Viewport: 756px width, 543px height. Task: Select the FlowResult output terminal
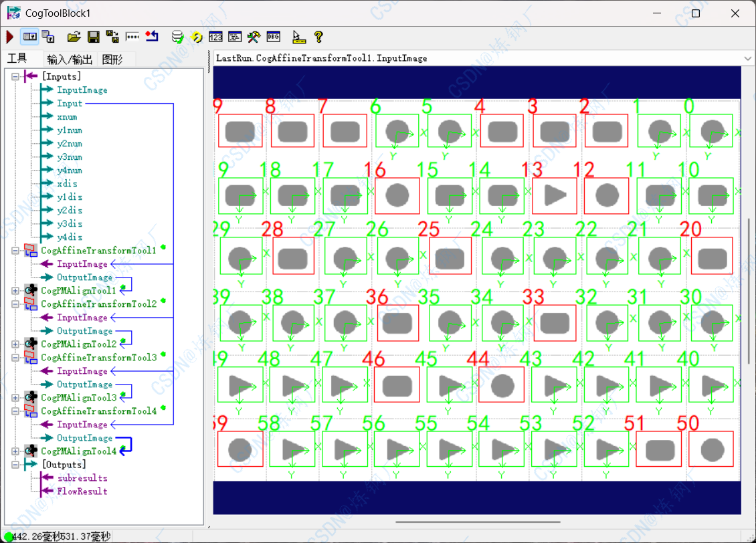click(x=82, y=492)
